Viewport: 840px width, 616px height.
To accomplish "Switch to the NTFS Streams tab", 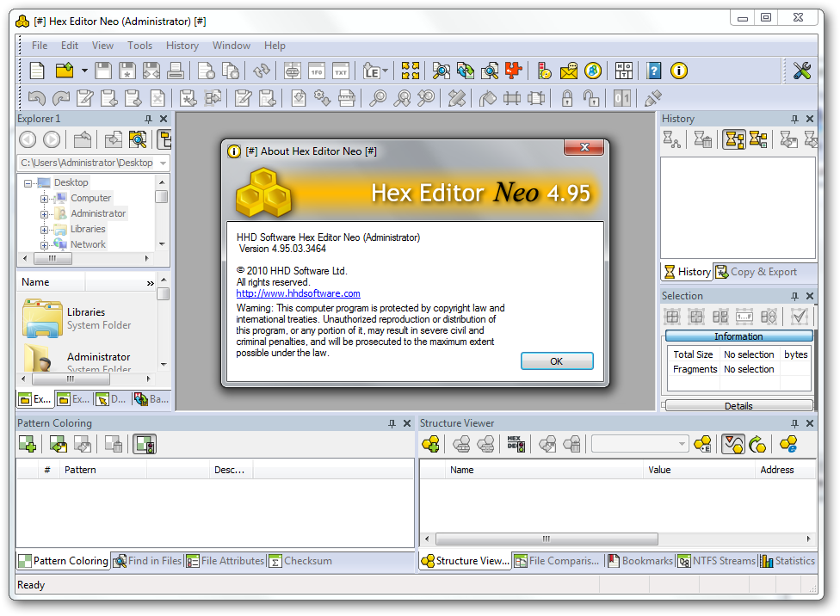I will tap(717, 561).
